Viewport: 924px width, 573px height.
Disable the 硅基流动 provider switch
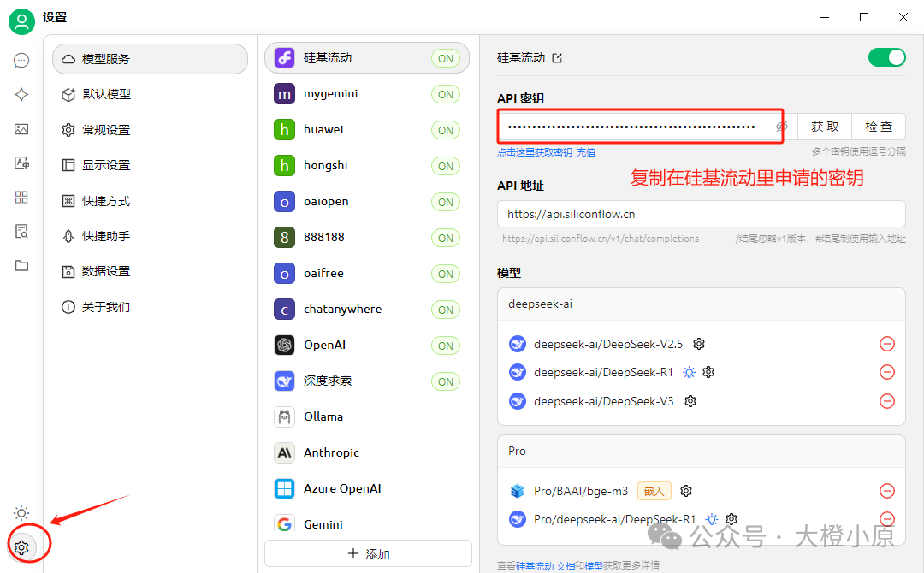pyautogui.click(x=887, y=57)
